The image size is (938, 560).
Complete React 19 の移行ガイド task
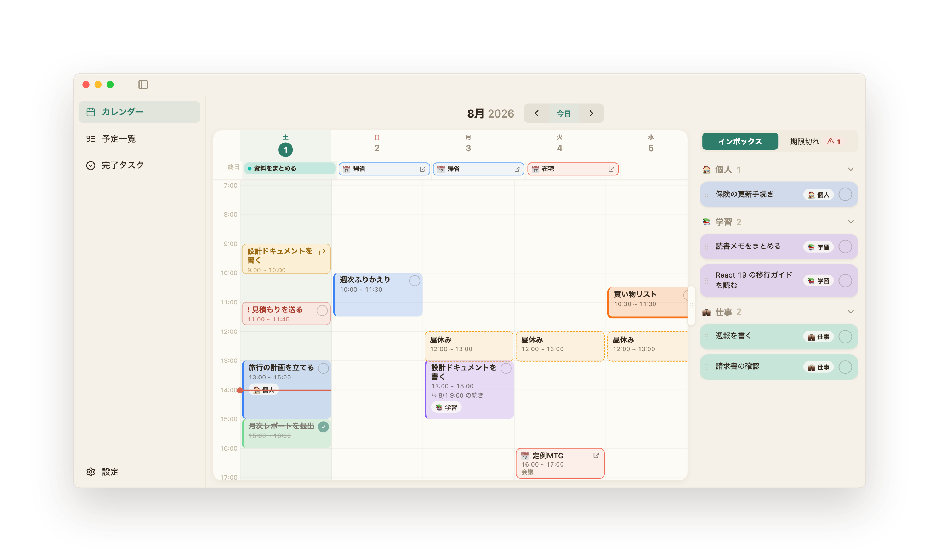click(845, 280)
